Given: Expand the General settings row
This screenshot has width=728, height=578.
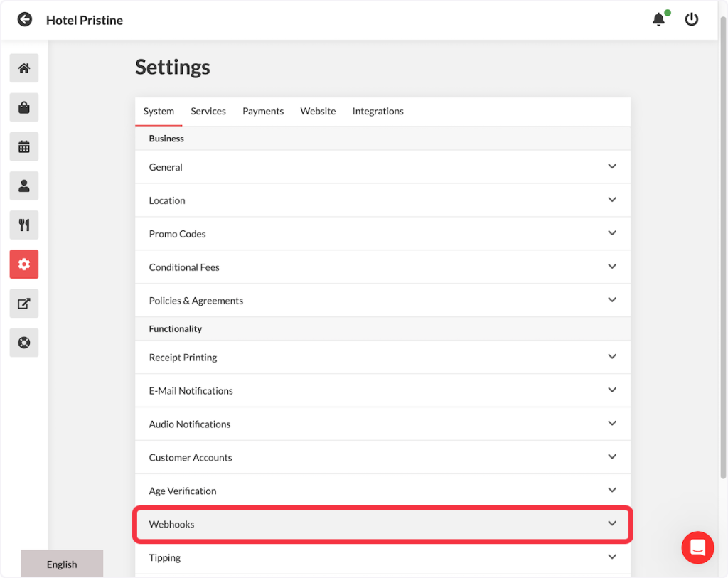Looking at the screenshot, I should click(x=382, y=167).
